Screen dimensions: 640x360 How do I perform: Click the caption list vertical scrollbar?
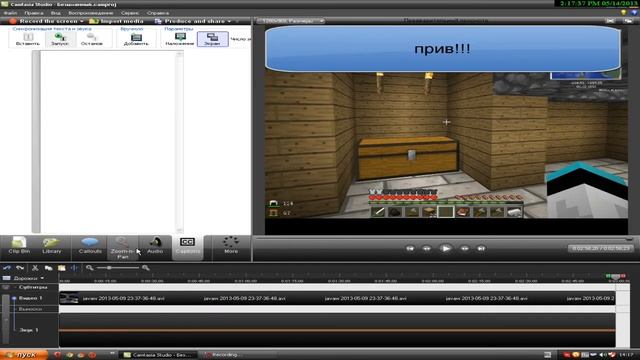pyautogui.click(x=179, y=142)
